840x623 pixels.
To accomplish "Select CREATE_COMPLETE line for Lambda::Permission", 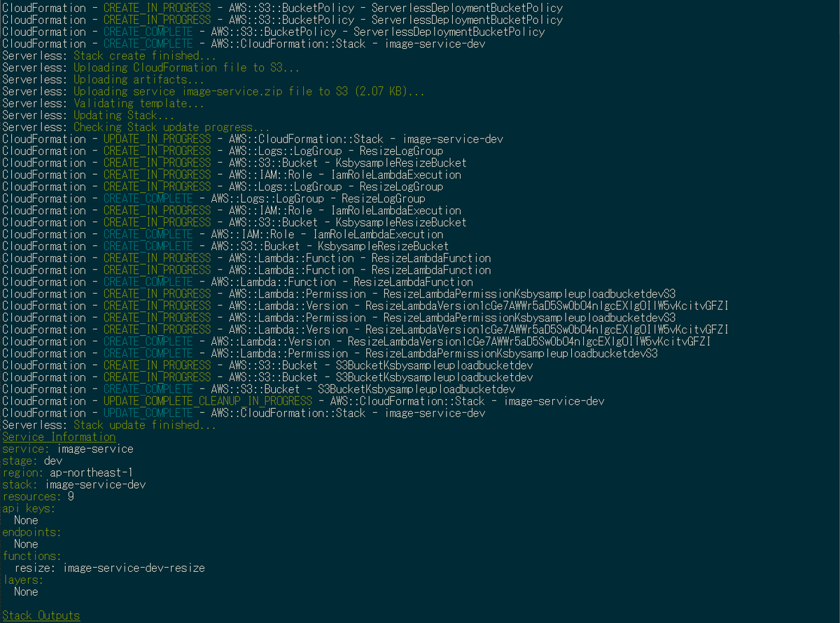I will click(330, 353).
